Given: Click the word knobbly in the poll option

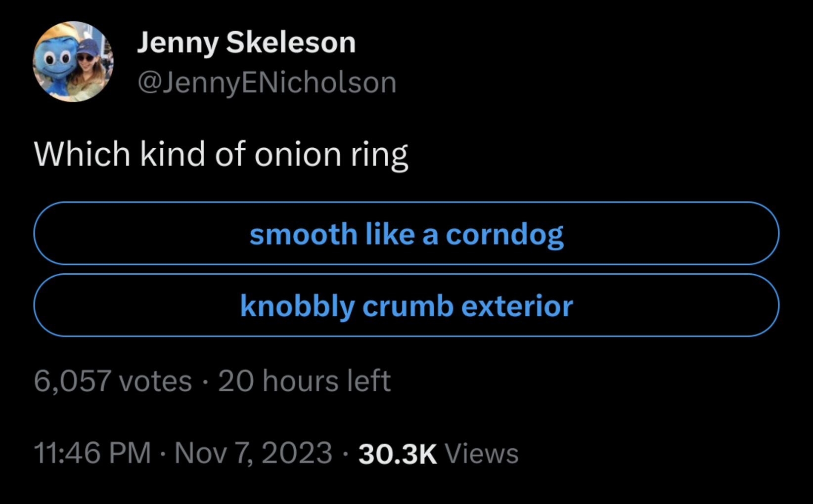Looking at the screenshot, I should [x=298, y=307].
